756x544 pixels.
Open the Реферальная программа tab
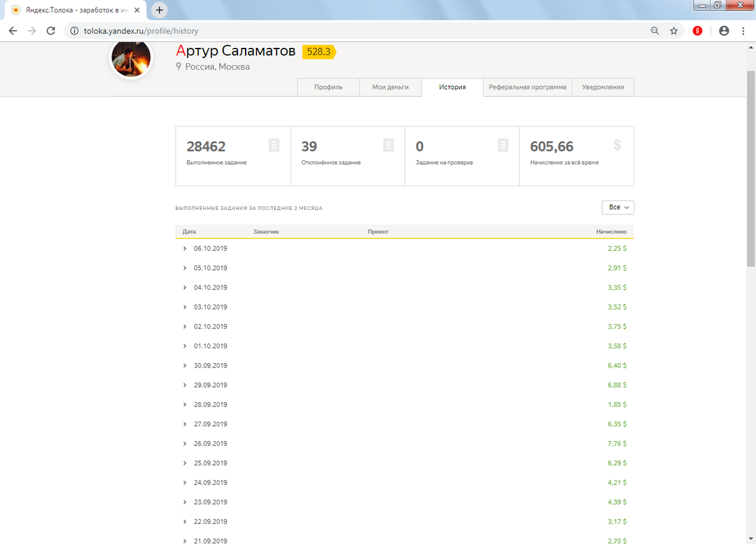(527, 87)
